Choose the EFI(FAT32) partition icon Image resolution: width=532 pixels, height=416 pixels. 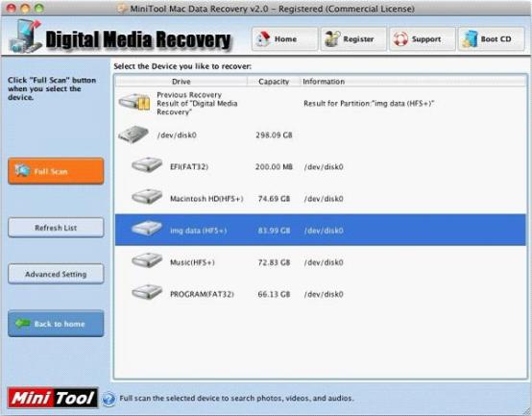point(147,165)
